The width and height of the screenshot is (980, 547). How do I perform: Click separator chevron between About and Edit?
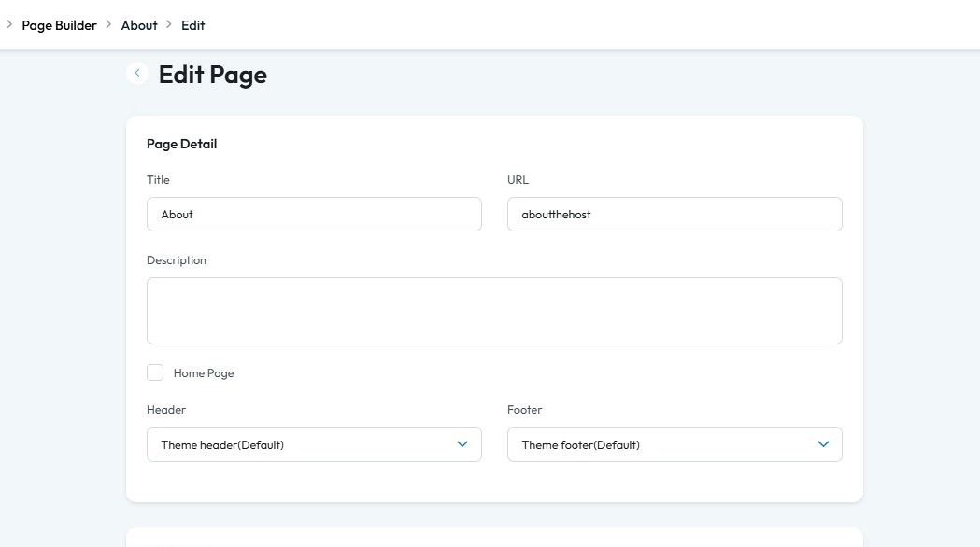(x=169, y=24)
